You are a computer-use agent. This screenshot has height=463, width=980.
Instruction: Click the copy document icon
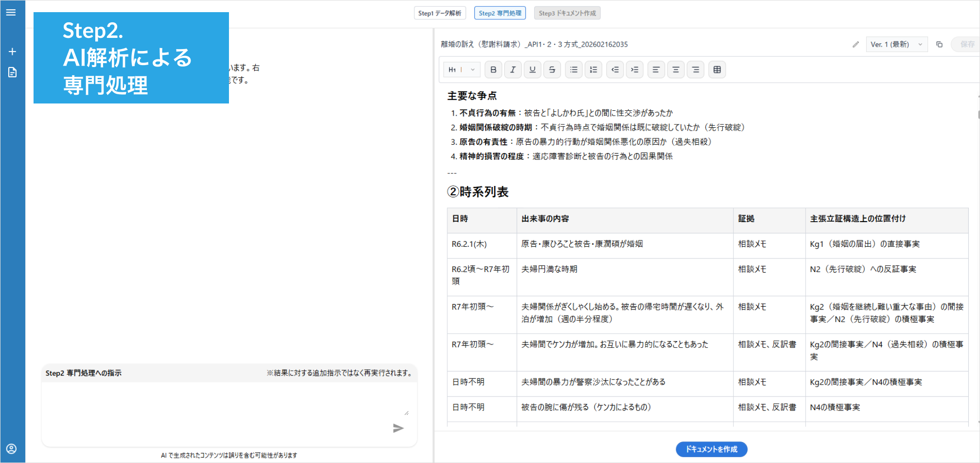(x=939, y=45)
